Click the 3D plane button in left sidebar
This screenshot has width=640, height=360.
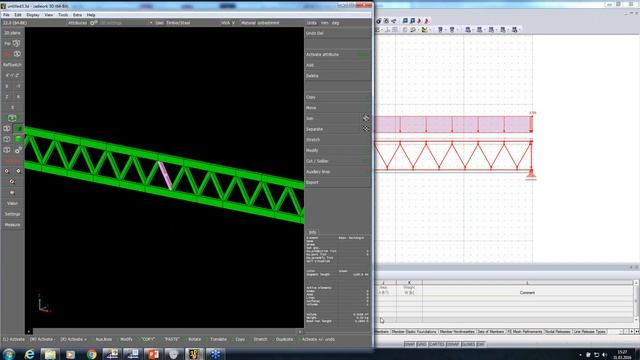coord(12,33)
